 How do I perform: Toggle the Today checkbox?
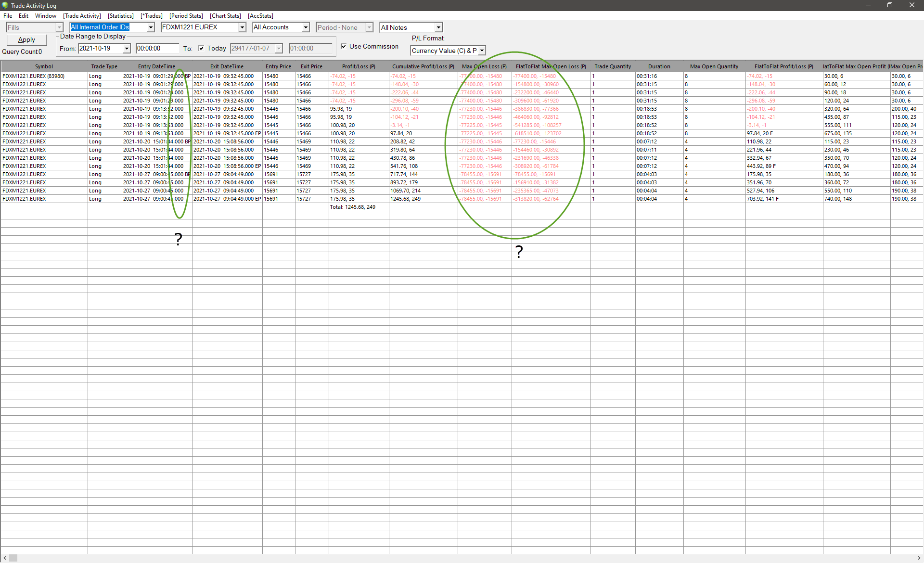pos(201,48)
